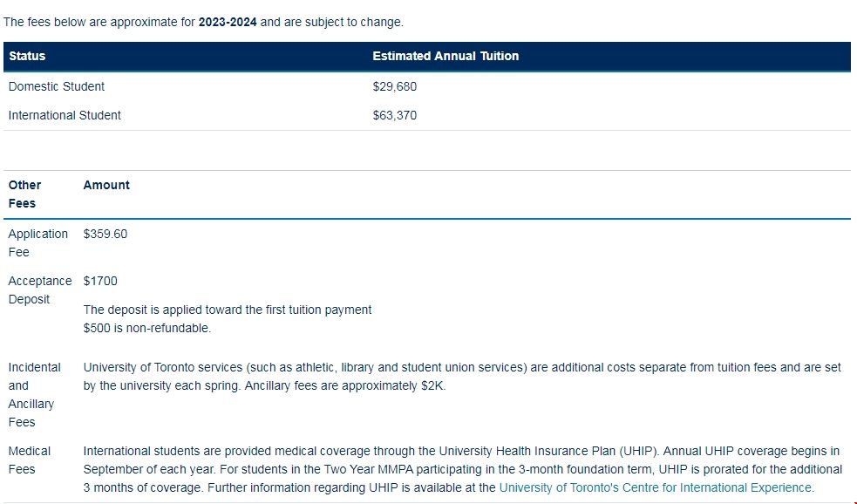Click the $29,680 tuition amount
Image resolution: width=857 pixels, height=504 pixels.
pos(395,86)
